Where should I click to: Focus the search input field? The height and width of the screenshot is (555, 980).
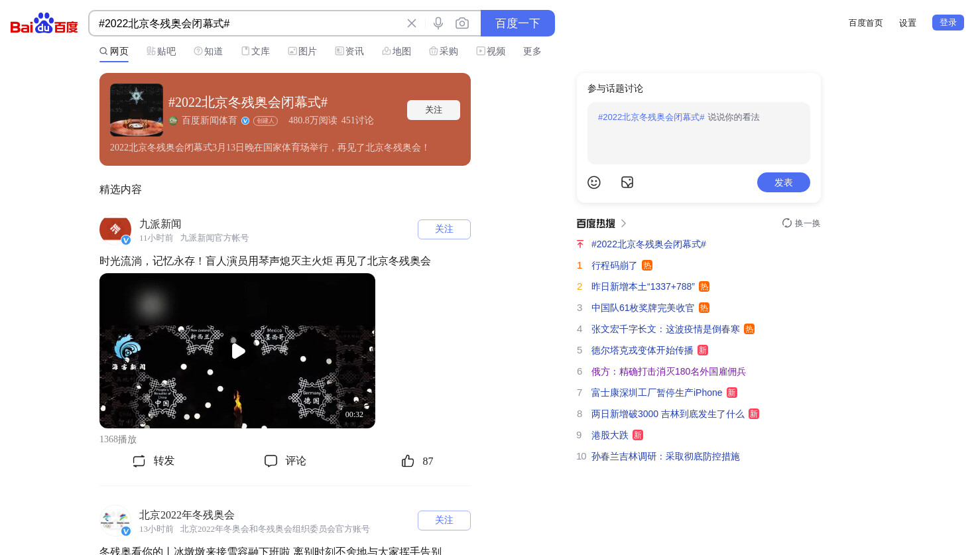click(249, 23)
